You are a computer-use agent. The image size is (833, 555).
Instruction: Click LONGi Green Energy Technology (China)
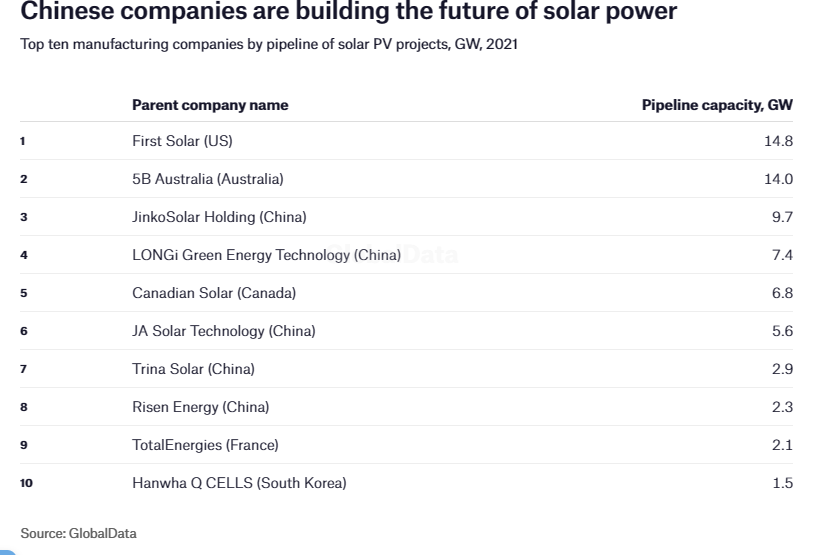266,255
